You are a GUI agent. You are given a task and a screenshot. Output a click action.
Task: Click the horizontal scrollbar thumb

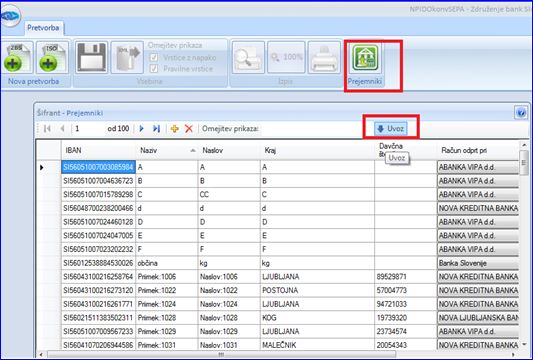coord(221,355)
